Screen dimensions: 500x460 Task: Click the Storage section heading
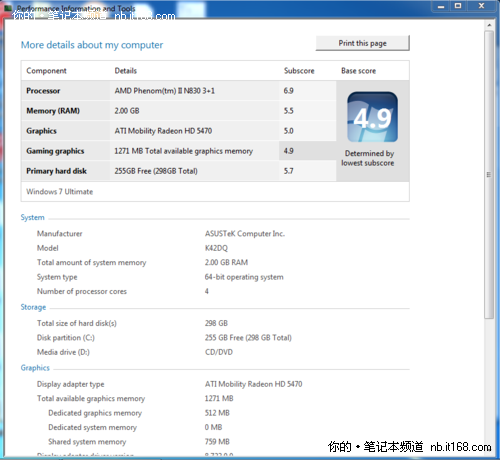point(33,307)
